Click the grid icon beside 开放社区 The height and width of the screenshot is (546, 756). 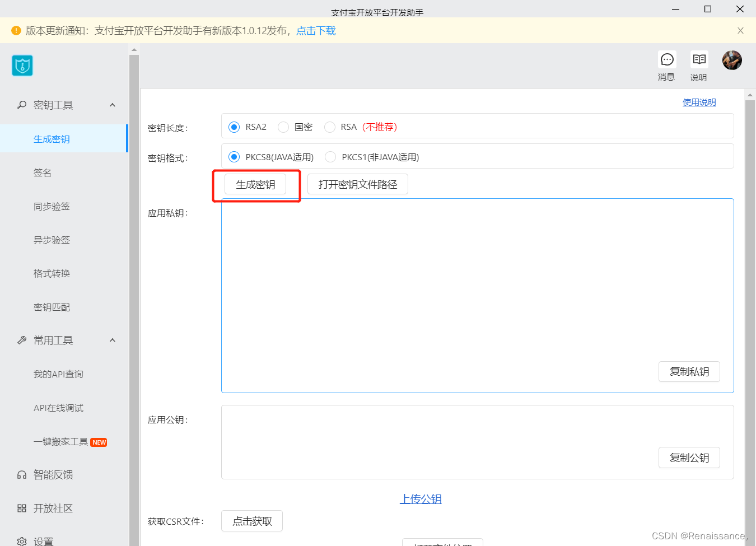22,508
